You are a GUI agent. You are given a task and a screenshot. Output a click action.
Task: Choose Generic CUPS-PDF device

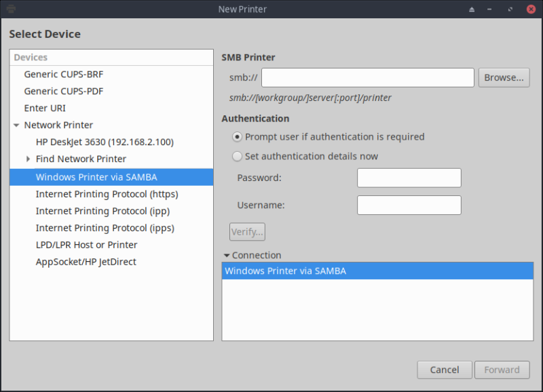click(64, 92)
